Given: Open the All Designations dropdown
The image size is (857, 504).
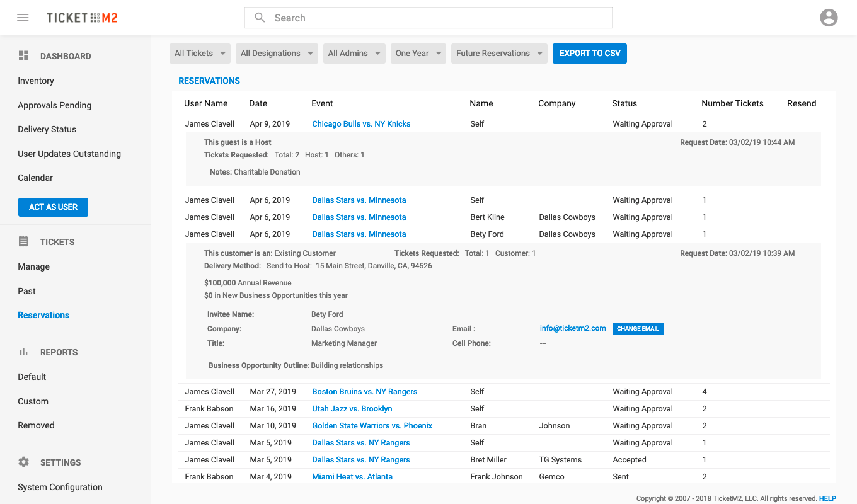Looking at the screenshot, I should pos(277,54).
